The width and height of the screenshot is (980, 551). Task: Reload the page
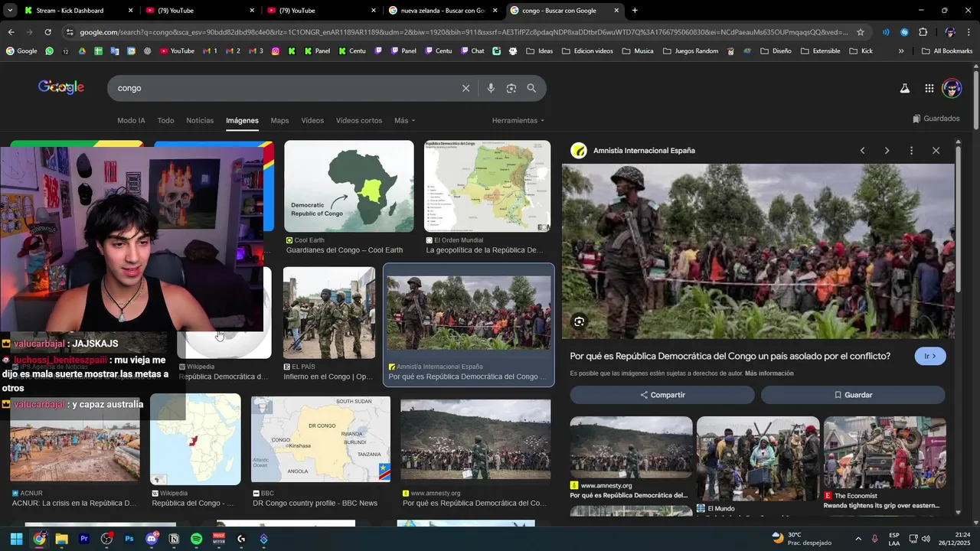pos(47,32)
